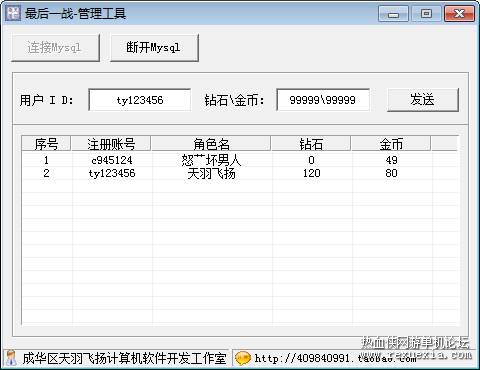Click the chat bubble icon in status bar

pyautogui.click(x=242, y=358)
